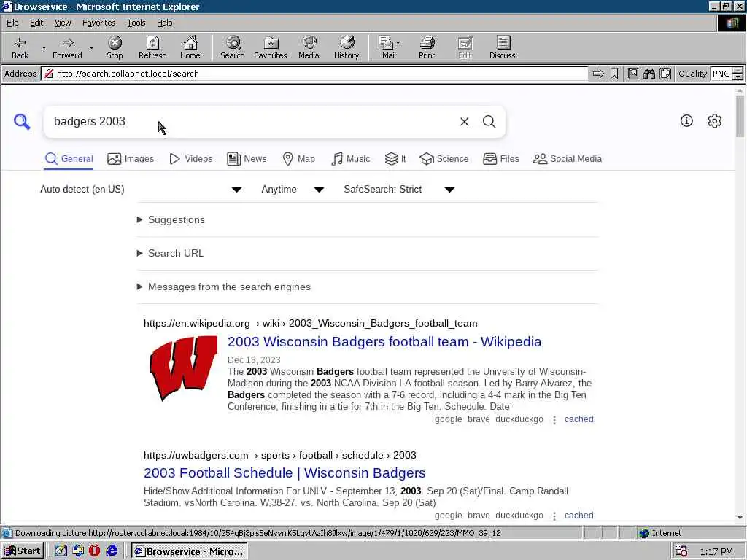
Task: Open Forward button history dropdown arrow
Action: pos(91,47)
